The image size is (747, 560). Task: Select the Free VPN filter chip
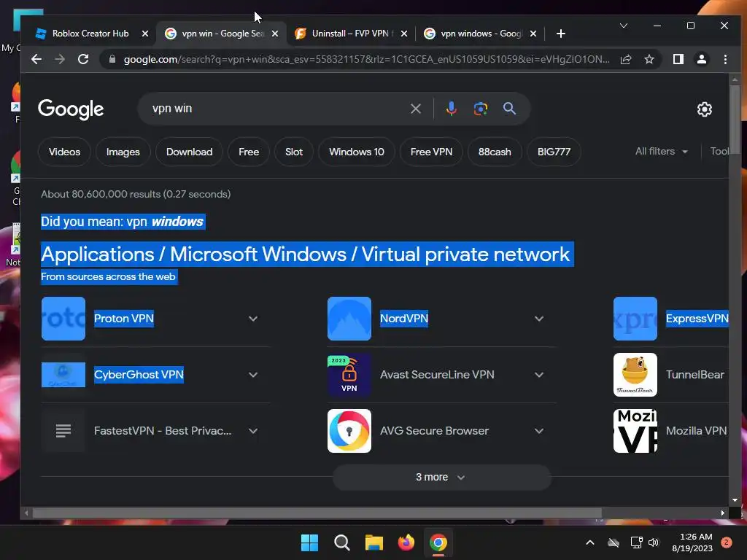[431, 152]
